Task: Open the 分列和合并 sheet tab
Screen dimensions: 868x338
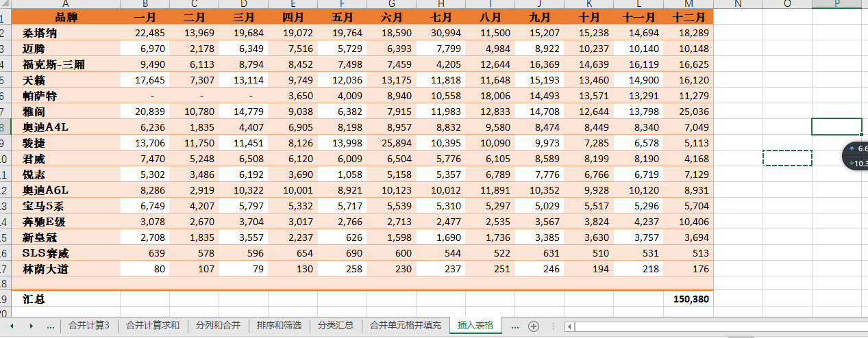Action: click(x=218, y=326)
